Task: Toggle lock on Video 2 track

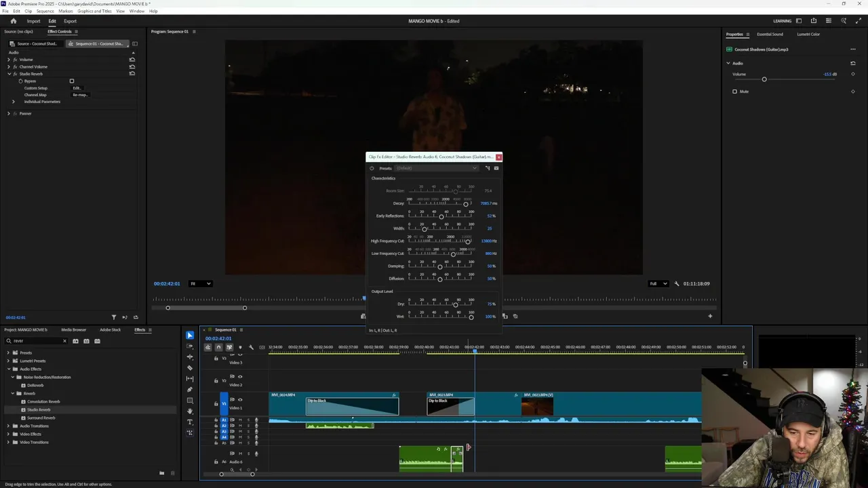Action: 216,380
